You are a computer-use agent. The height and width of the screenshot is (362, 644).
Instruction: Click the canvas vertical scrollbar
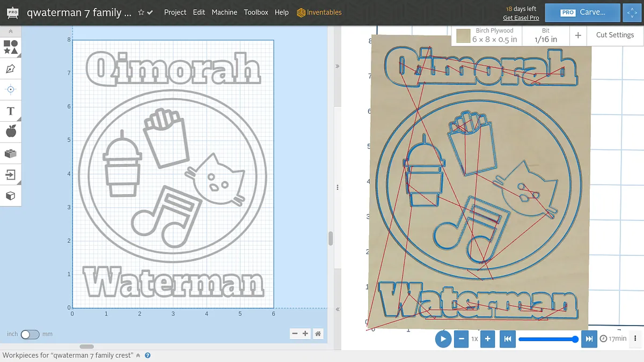pos(331,238)
